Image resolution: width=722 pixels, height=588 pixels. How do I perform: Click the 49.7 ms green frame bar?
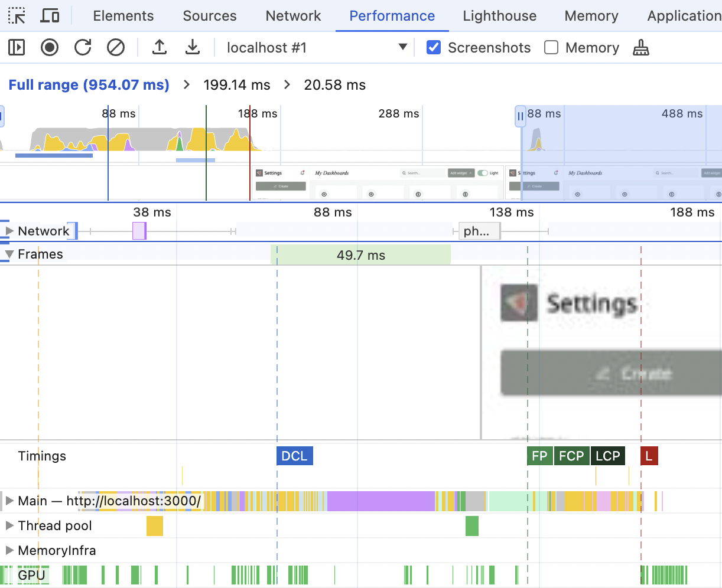click(x=360, y=254)
